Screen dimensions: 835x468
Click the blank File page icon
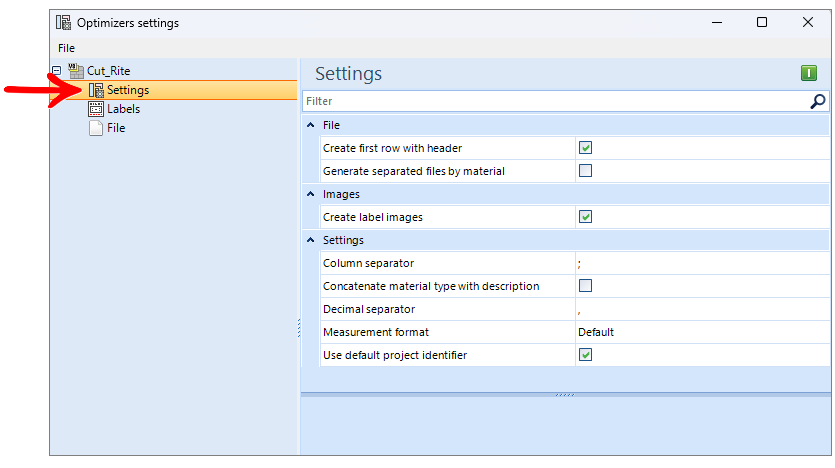pyautogui.click(x=96, y=128)
